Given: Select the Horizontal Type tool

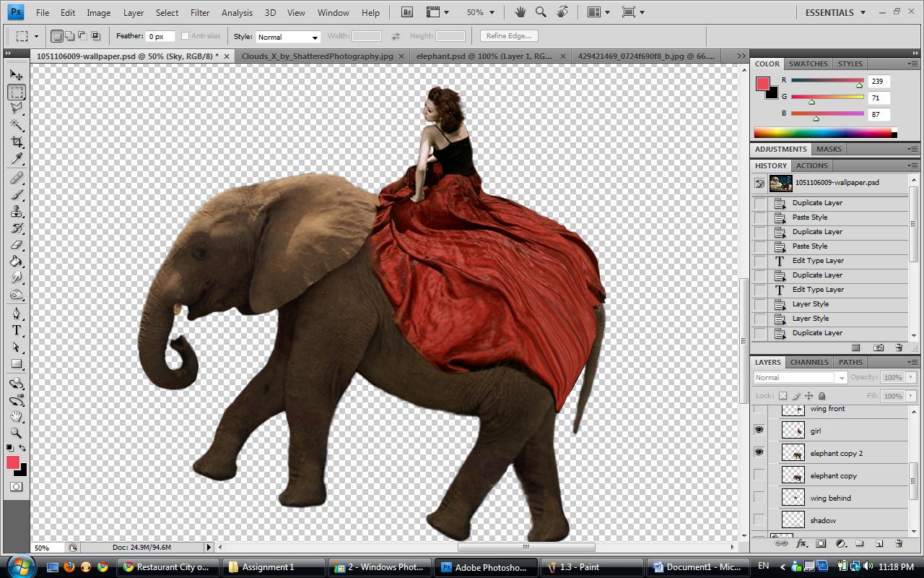Looking at the screenshot, I should (17, 331).
